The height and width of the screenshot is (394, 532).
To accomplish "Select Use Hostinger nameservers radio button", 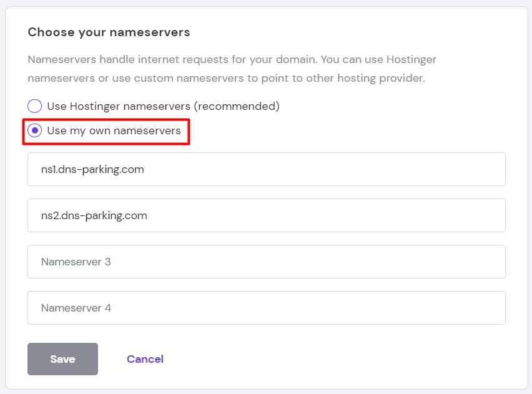I will [35, 106].
